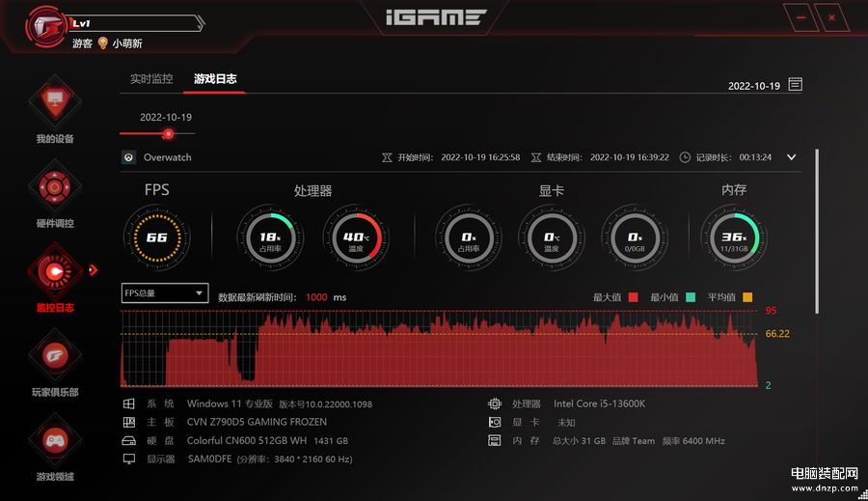Open the 硬件调控 sidebar icon
The height and width of the screenshot is (501, 868).
click(x=55, y=187)
